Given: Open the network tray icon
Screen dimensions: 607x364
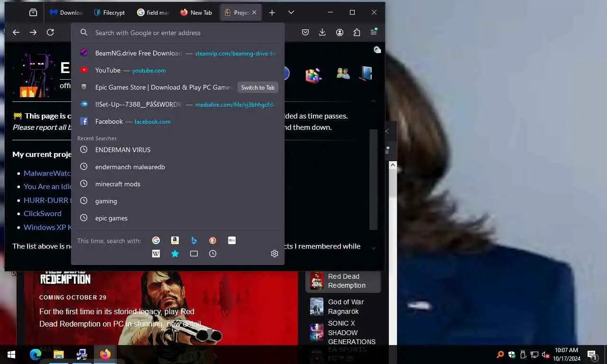Looking at the screenshot, I should click(534, 355).
